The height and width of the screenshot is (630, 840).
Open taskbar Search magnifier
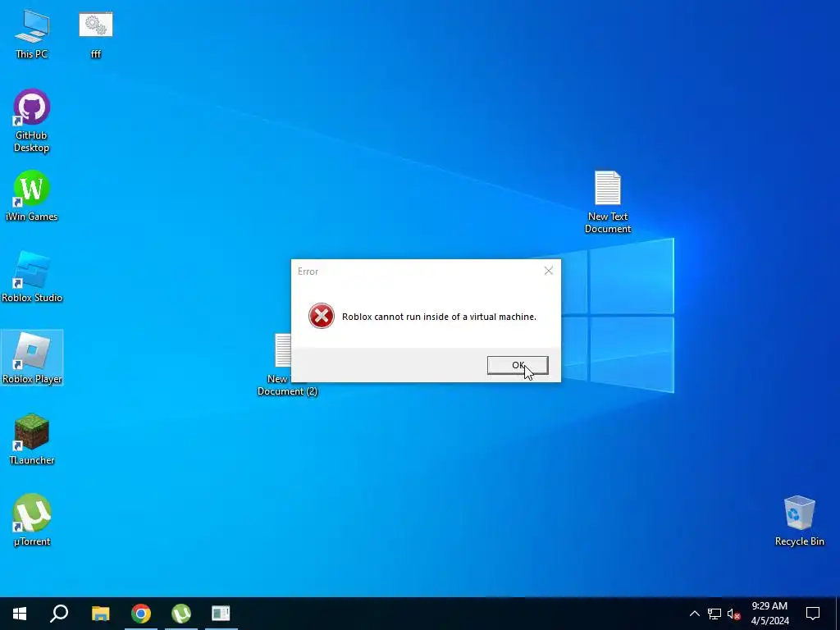coord(59,614)
